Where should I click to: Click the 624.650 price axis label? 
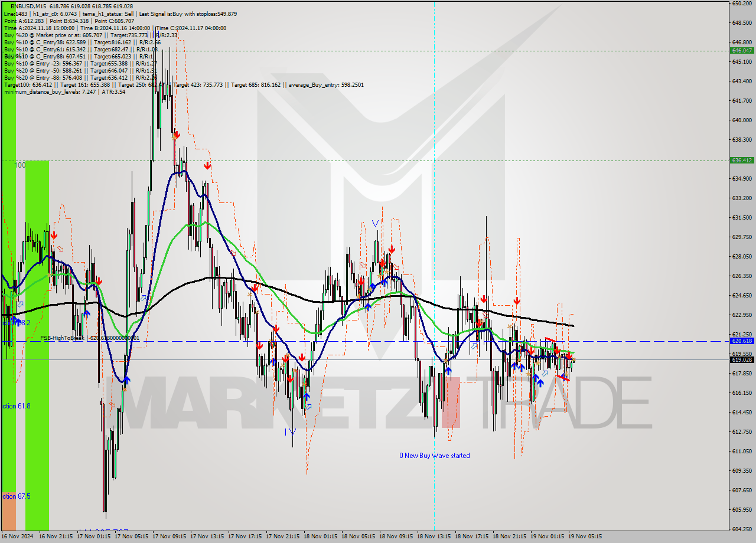click(742, 295)
